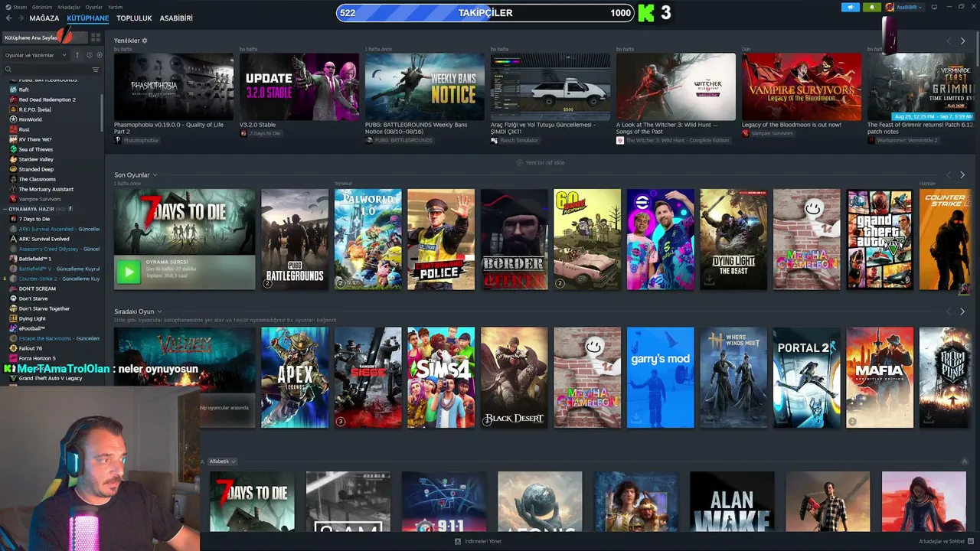Screen dimensions: 980x551
Task: Click the sidebar search magnifier icon
Action: tap(8, 70)
